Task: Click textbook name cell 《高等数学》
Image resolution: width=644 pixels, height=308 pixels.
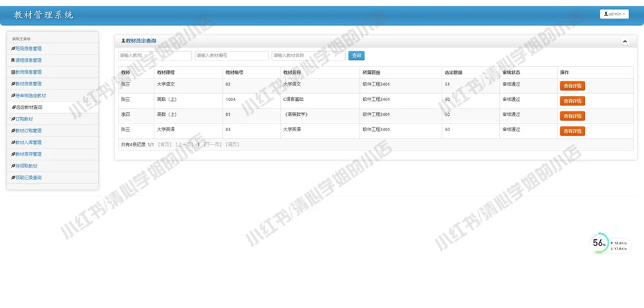Action: click(296, 114)
